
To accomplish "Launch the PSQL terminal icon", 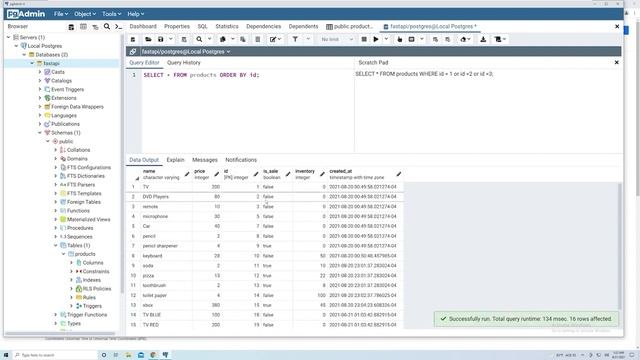I will pos(118,27).
